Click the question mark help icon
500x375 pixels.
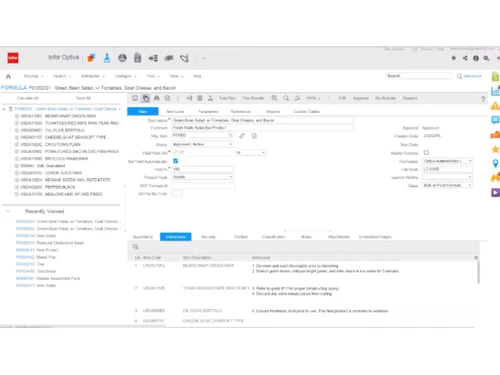click(x=483, y=99)
